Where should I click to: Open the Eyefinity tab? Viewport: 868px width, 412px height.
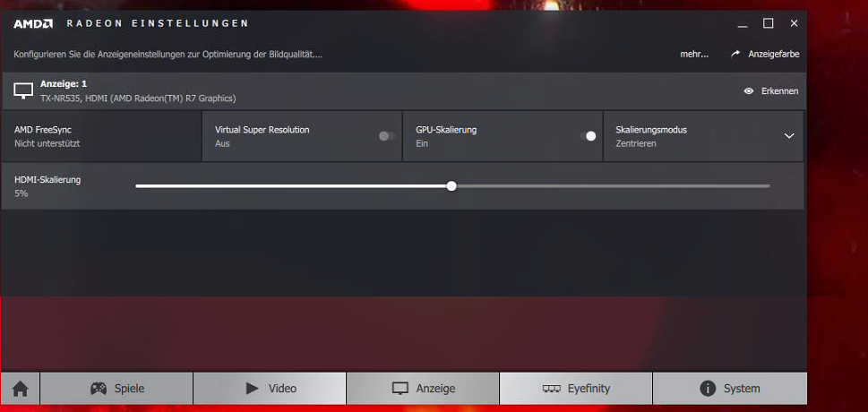pyautogui.click(x=576, y=389)
